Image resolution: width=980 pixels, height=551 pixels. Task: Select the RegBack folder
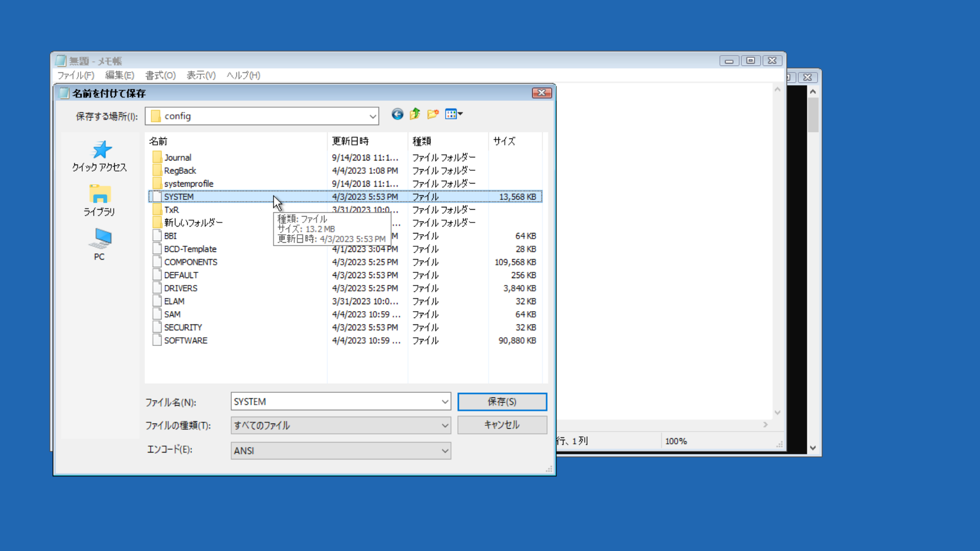180,171
